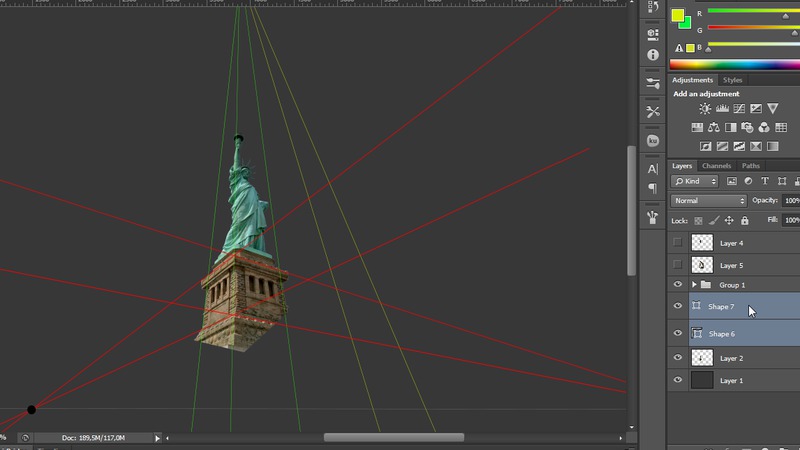Viewport: 800px width, 450px height.
Task: Hide the Shape 7 layer
Action: pos(678,307)
